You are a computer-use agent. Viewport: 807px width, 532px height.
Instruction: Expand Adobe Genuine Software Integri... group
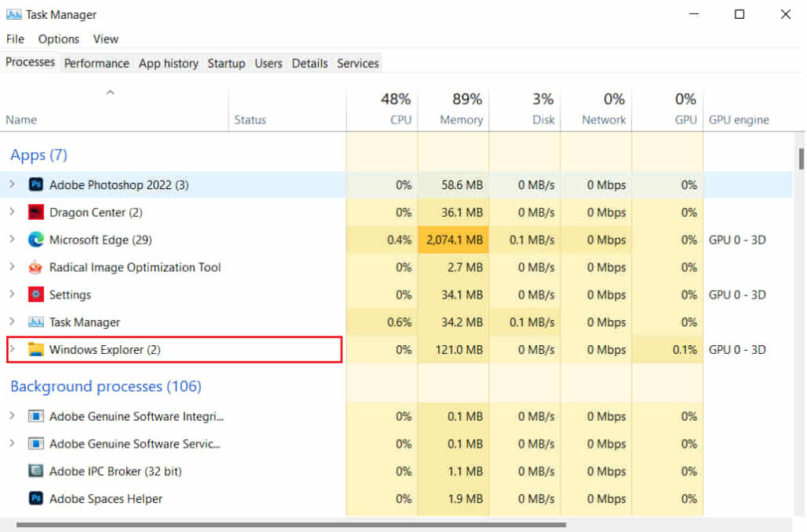[13, 415]
